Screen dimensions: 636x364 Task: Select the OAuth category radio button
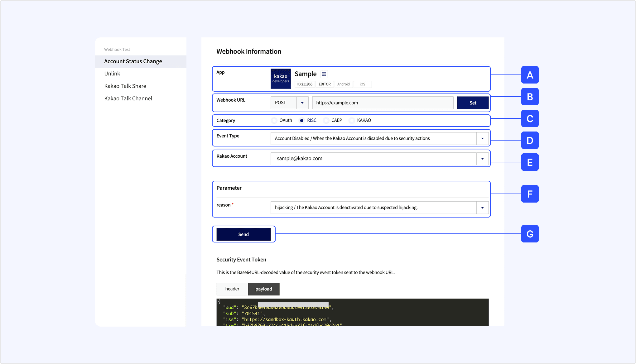[274, 120]
